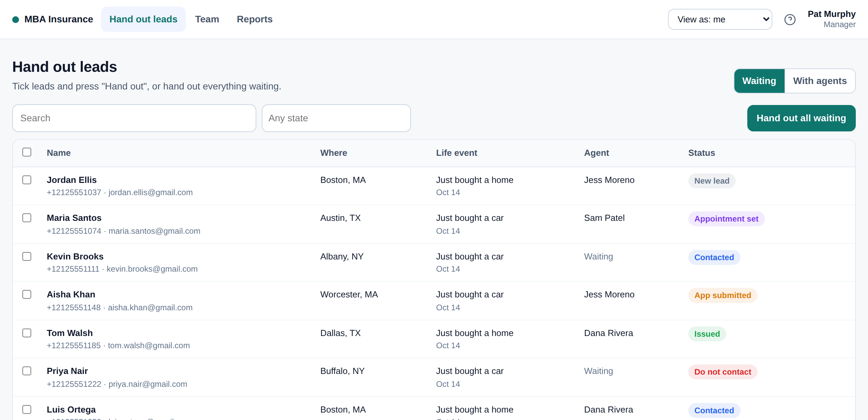Open the help question-mark icon

[x=790, y=20]
